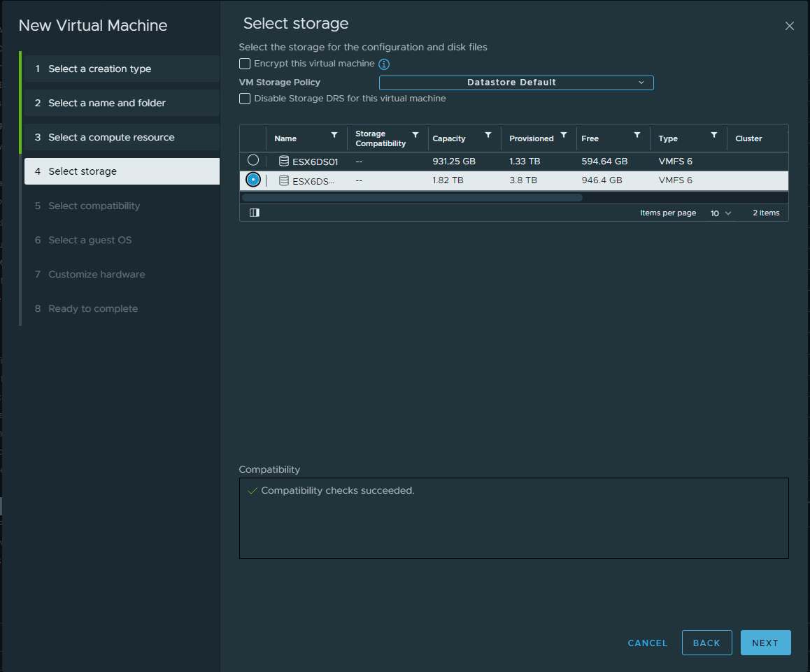This screenshot has width=810, height=672.
Task: Enable Encrypt this virtual machine checkbox
Action: point(245,64)
